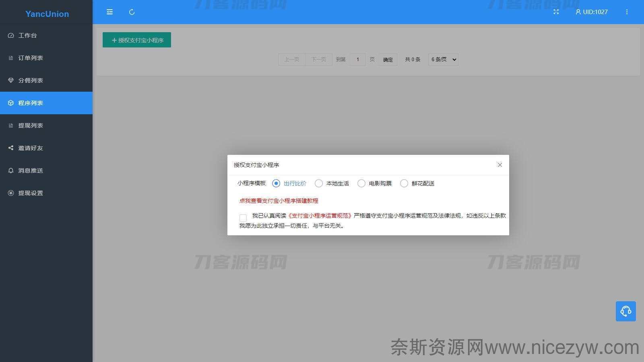The height and width of the screenshot is (362, 644).
Task: Open 邀请好友 menu item
Action: click(x=46, y=148)
